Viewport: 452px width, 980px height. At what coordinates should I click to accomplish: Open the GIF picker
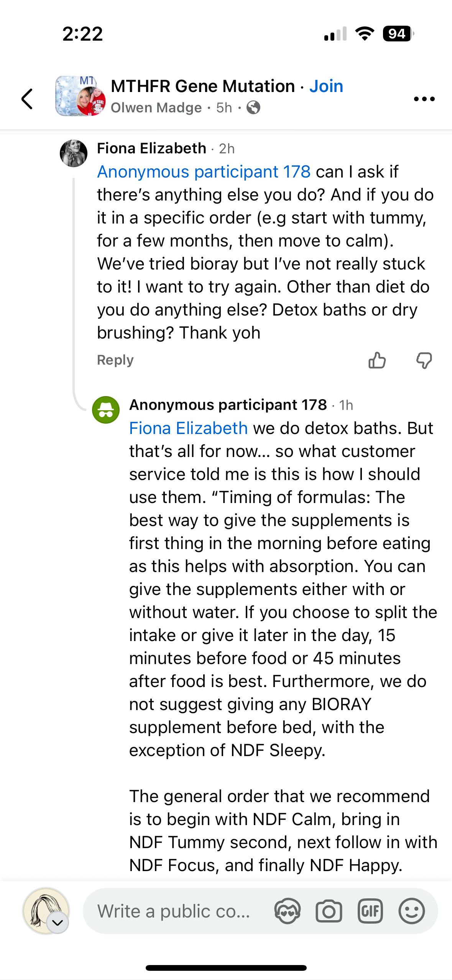370,911
